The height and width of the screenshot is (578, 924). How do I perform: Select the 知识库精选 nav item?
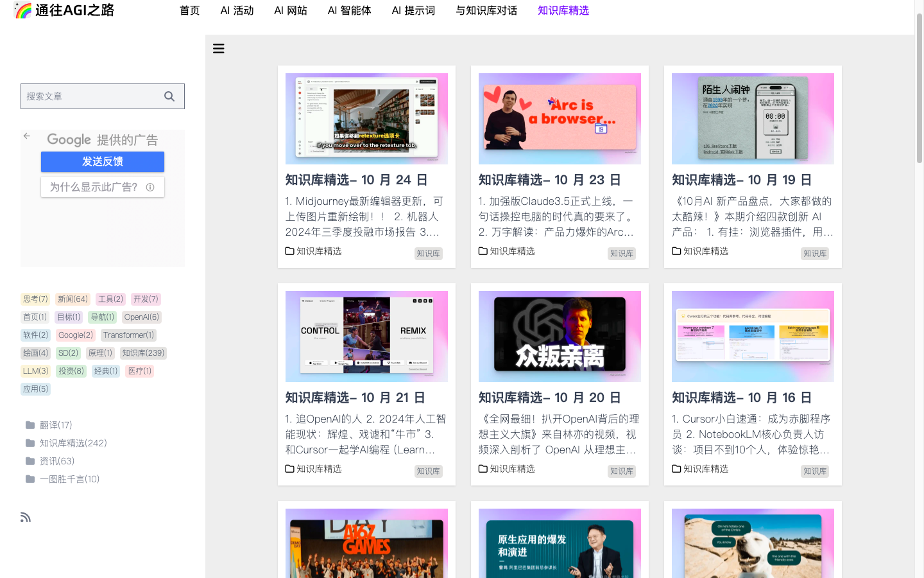pos(563,11)
